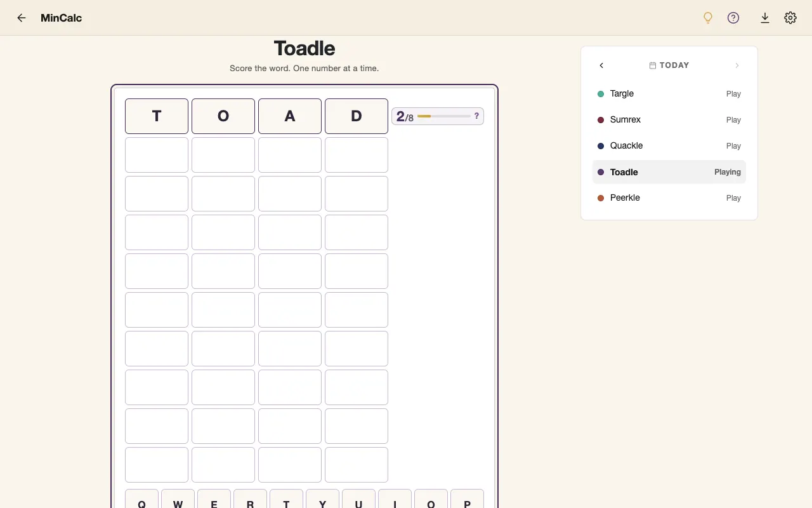Select the Peerkle game in the list
Screen dimensions: 812x508
(x=669, y=198)
